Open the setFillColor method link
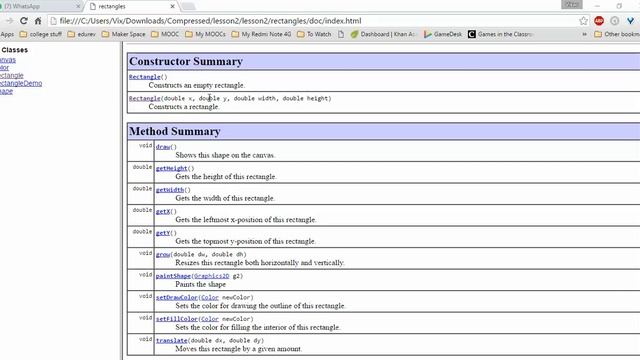 [x=177, y=319]
